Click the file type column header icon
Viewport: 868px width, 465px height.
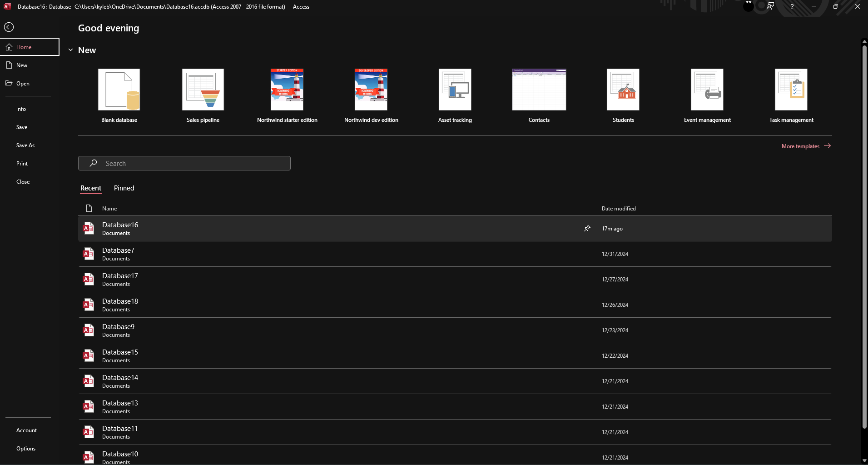tap(89, 208)
